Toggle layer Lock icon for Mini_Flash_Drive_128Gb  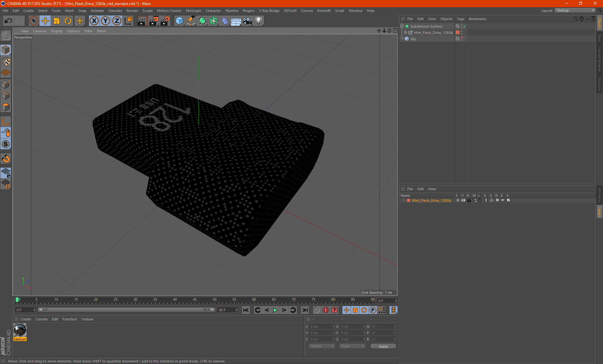480,200
